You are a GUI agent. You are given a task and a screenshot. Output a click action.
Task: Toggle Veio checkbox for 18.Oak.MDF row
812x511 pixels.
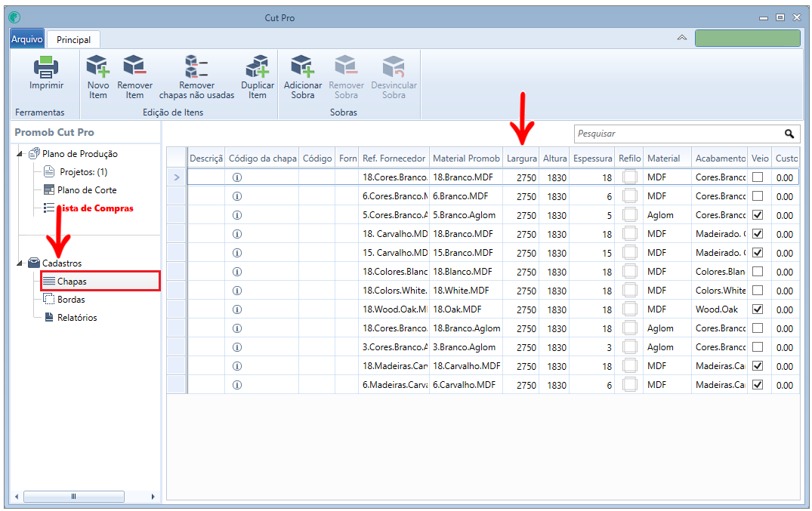click(x=758, y=309)
